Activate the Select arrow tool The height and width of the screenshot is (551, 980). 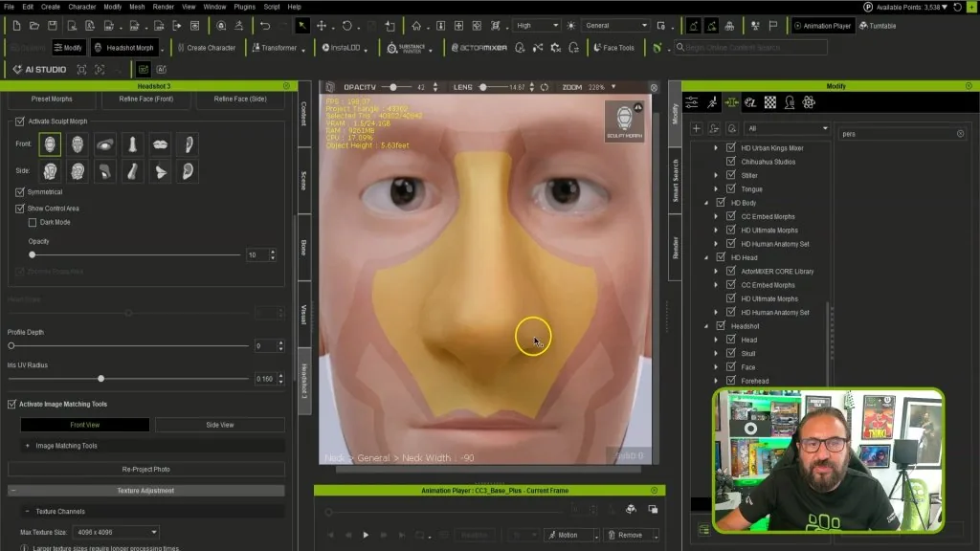(301, 26)
